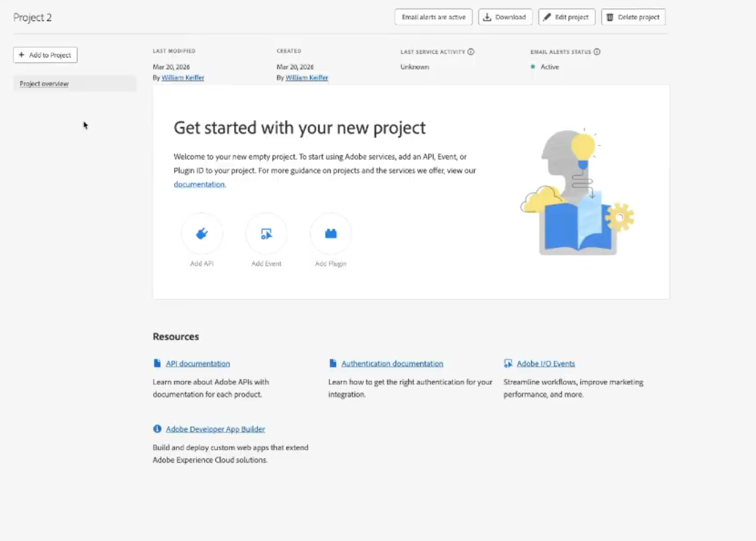Open Adobe Developer App Builder link
This screenshot has width=756, height=541.
216,429
